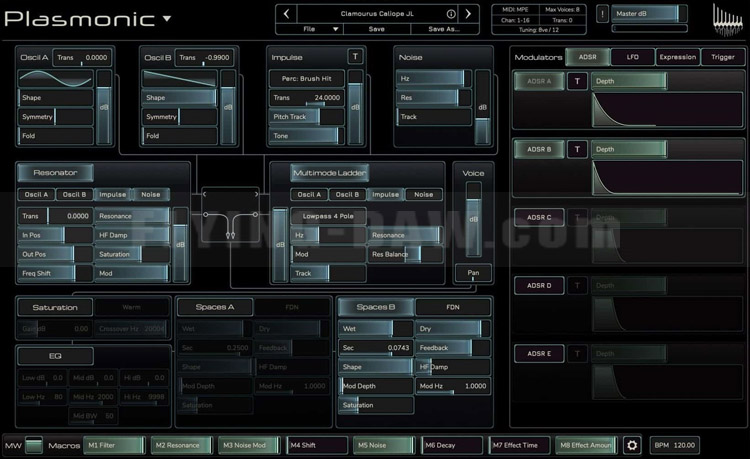Viewport: 750px width, 459px height.
Task: Switch to the Trigger modulators tab
Action: tap(723, 57)
